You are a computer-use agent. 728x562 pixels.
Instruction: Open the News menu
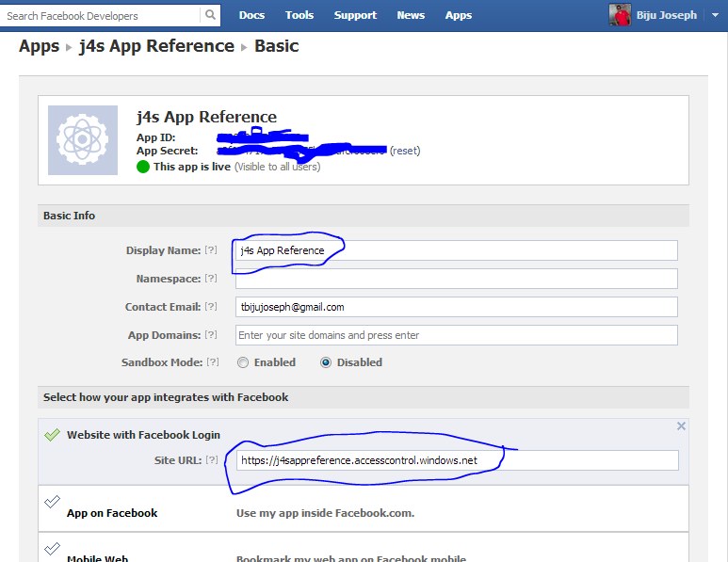click(x=411, y=15)
